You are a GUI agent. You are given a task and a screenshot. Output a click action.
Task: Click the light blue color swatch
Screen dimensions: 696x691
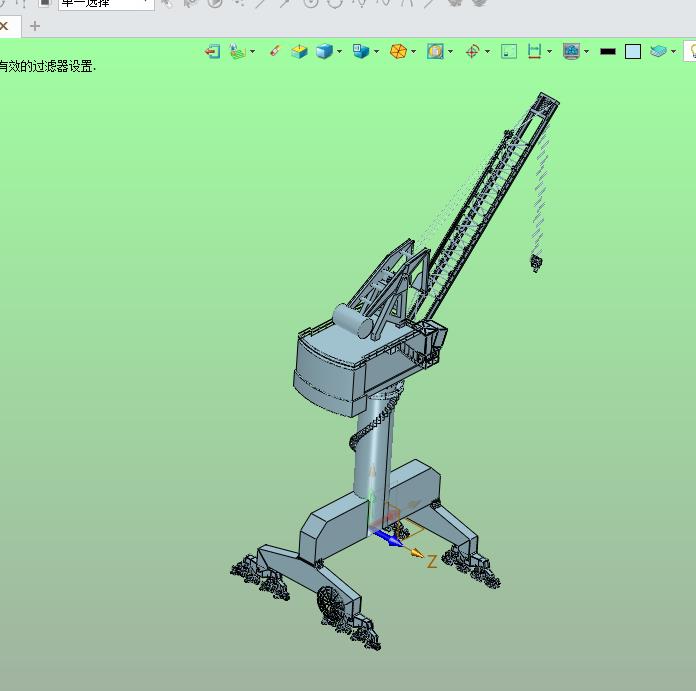point(633,51)
